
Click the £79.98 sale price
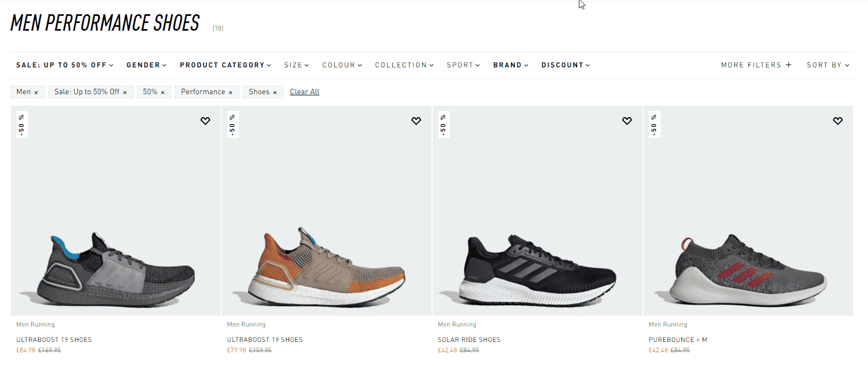point(237,350)
